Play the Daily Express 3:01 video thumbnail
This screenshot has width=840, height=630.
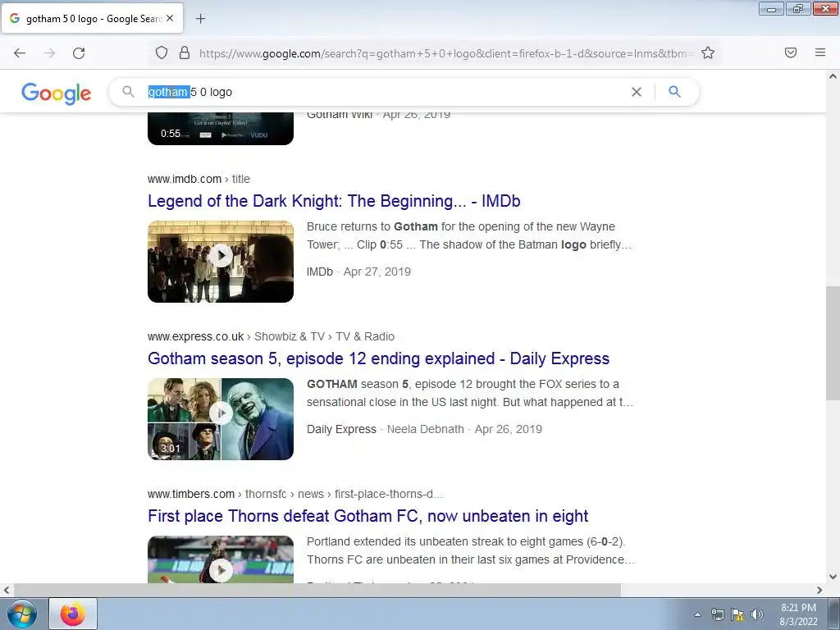tap(221, 419)
